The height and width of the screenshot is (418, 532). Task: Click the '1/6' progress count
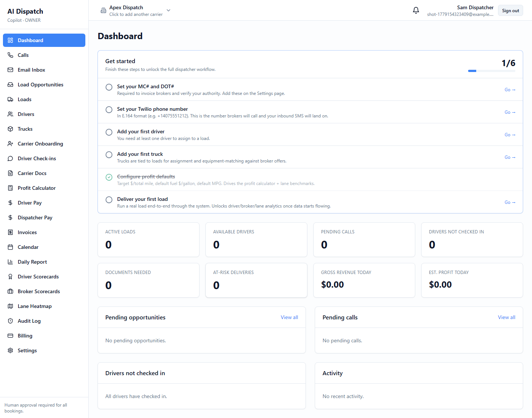508,63
